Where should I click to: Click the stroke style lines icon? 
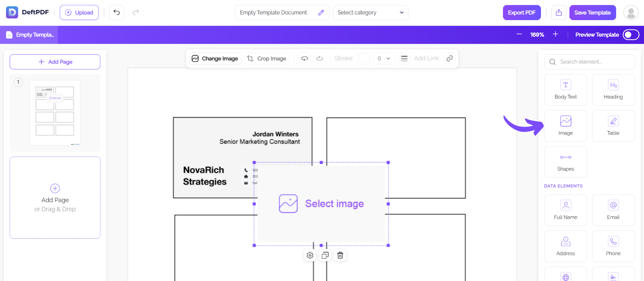[x=404, y=58]
